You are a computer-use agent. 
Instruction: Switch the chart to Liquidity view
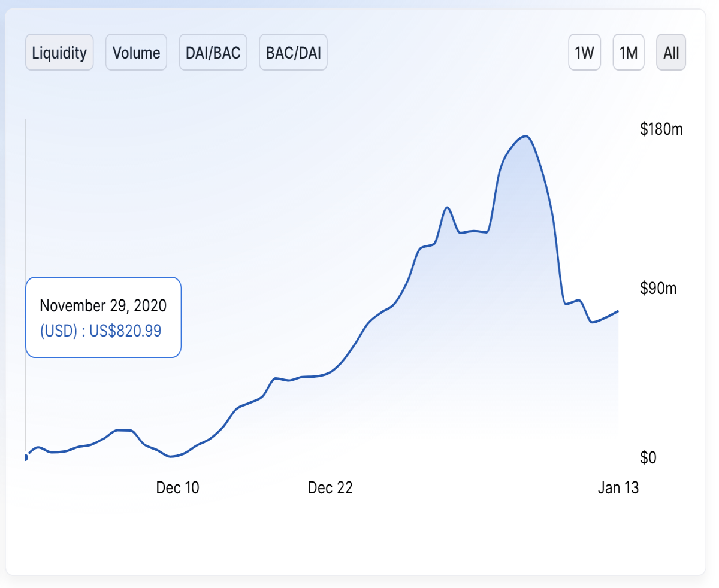[x=59, y=53]
